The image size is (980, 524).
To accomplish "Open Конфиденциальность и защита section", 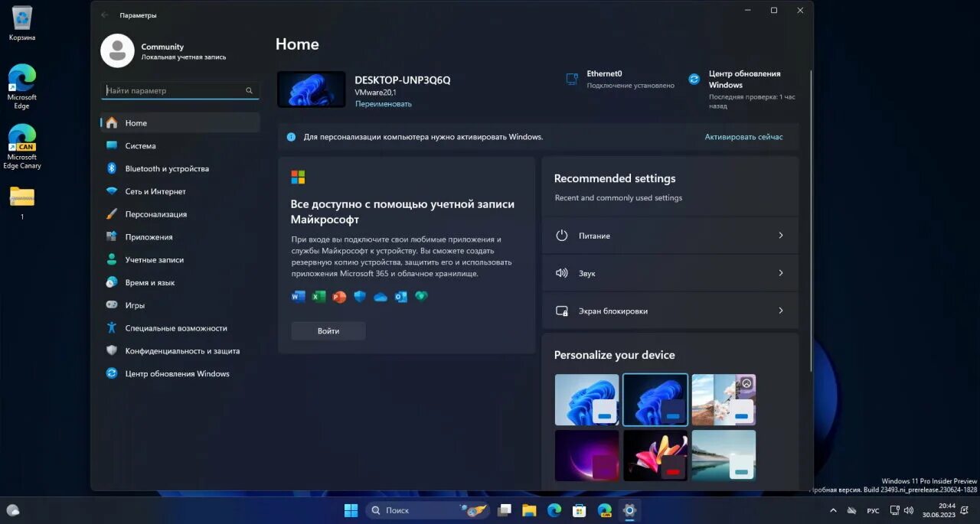I will pyautogui.click(x=181, y=350).
